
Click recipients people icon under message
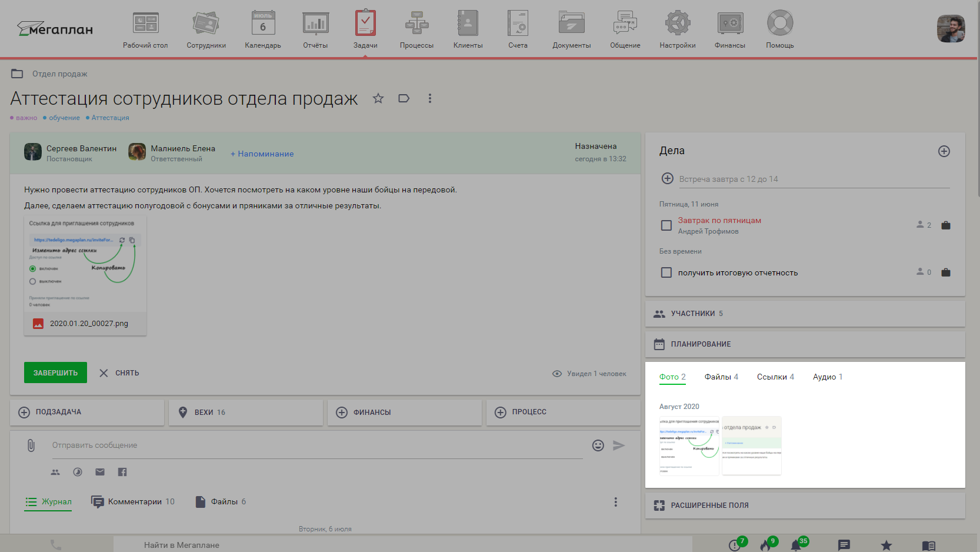pyautogui.click(x=55, y=472)
